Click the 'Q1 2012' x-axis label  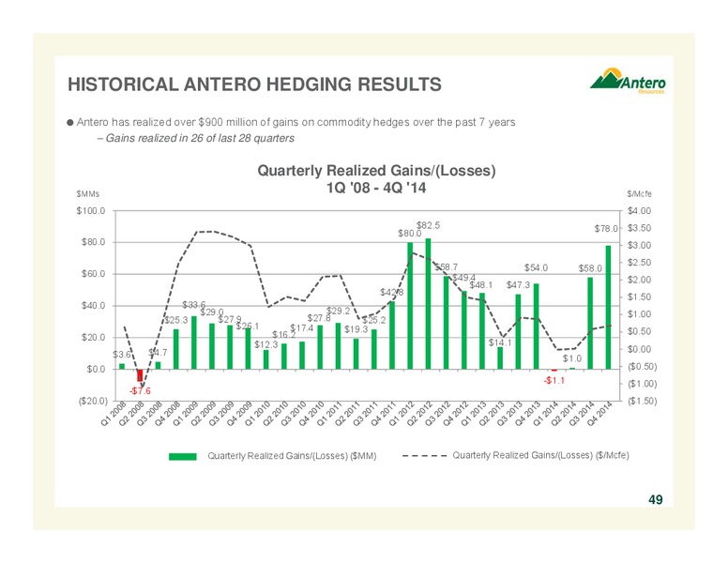click(402, 413)
